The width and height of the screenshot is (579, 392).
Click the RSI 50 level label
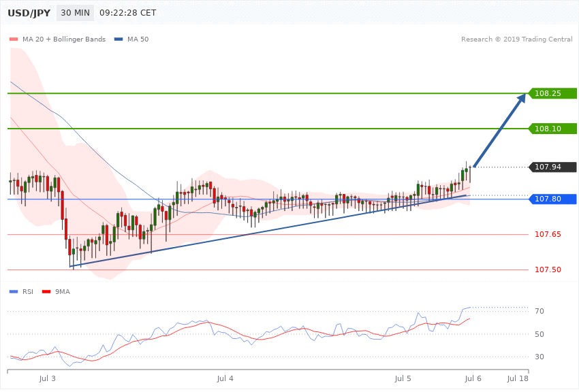[539, 334]
